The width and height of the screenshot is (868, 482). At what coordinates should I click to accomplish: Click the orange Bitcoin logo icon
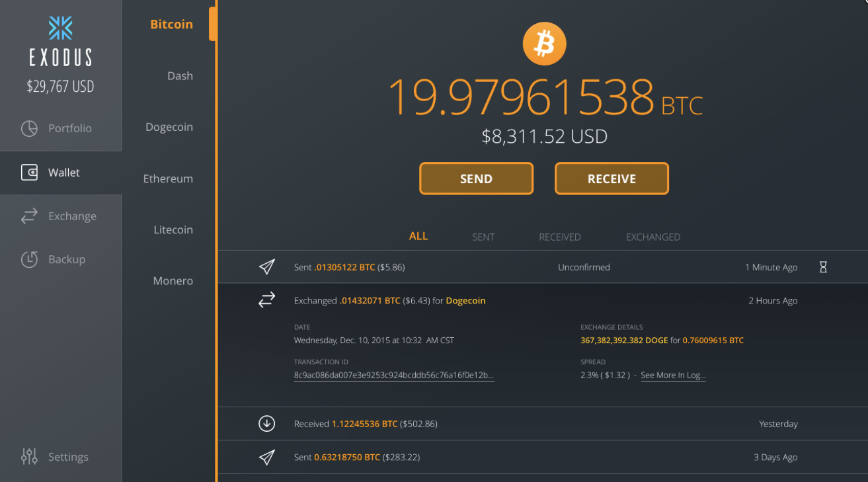click(x=544, y=44)
